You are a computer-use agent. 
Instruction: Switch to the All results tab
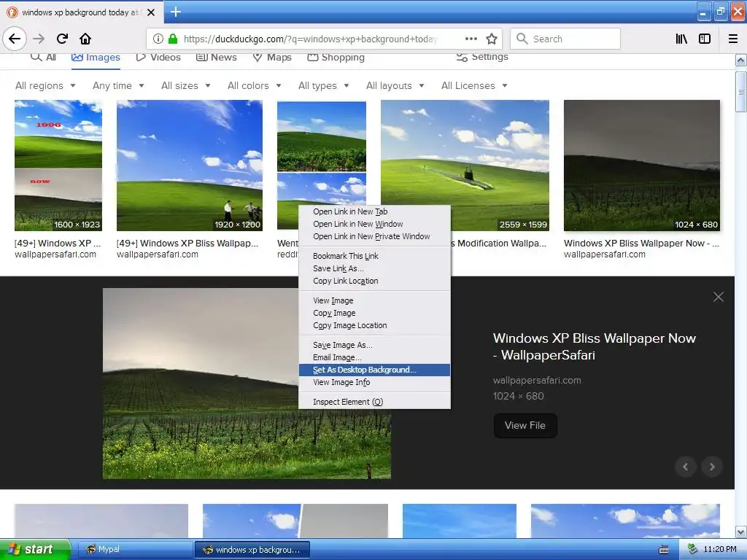pyautogui.click(x=43, y=57)
